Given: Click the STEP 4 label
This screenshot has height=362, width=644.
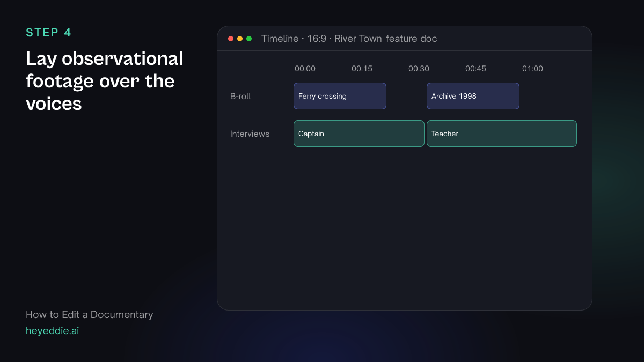Looking at the screenshot, I should tap(48, 33).
